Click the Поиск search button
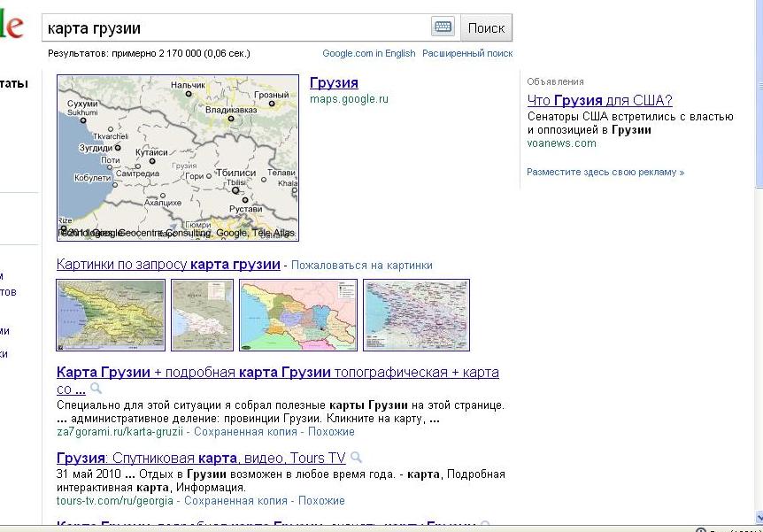 486,27
